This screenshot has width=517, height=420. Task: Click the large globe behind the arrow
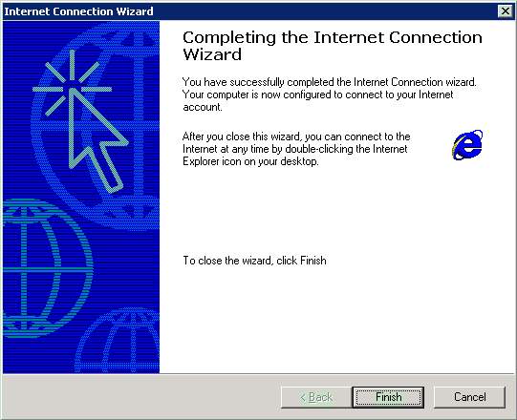[96, 127]
